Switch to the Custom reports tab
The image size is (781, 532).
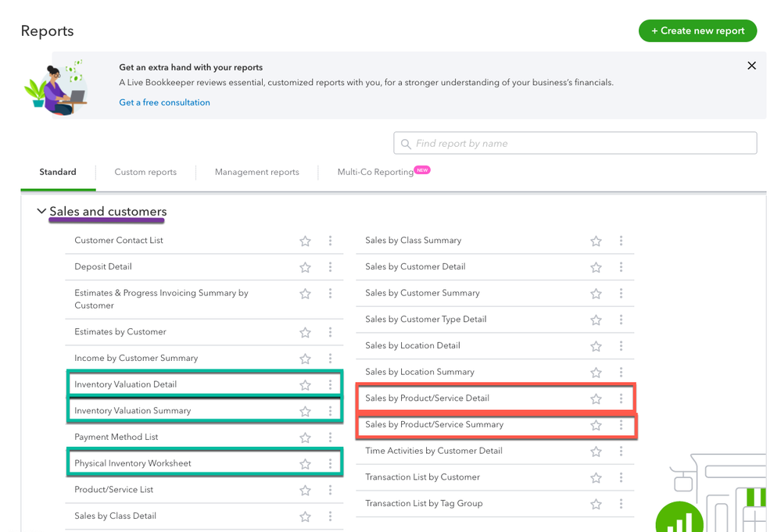[145, 172]
